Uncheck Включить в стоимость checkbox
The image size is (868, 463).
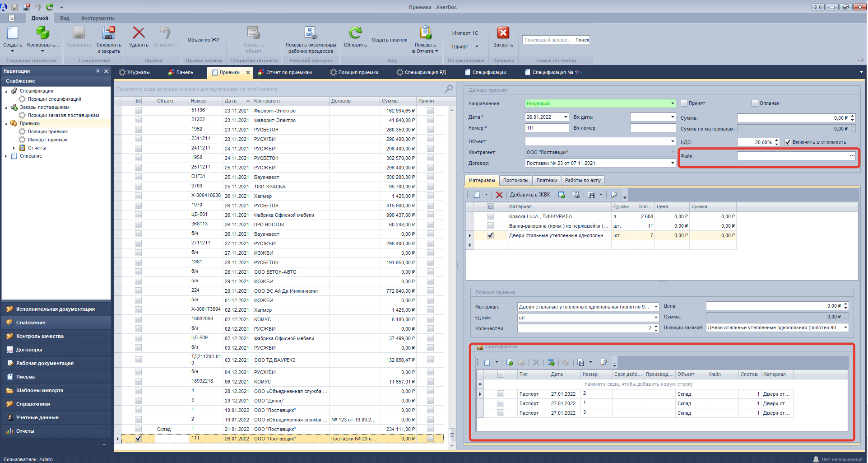point(788,142)
